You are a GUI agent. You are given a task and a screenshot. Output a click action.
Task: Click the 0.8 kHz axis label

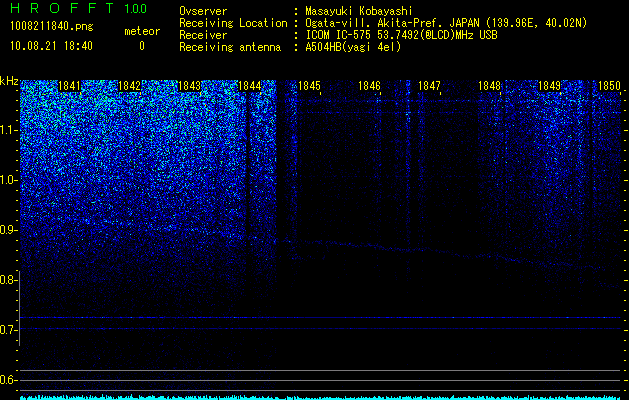(8, 280)
